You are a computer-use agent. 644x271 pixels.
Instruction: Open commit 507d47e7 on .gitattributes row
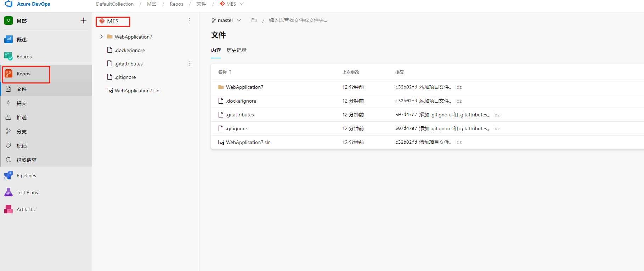[x=406, y=115]
